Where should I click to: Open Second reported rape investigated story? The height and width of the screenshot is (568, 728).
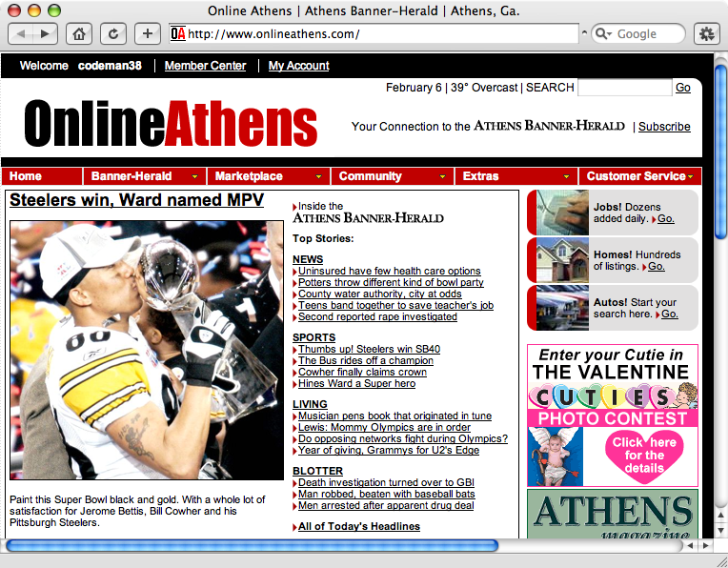click(x=377, y=316)
